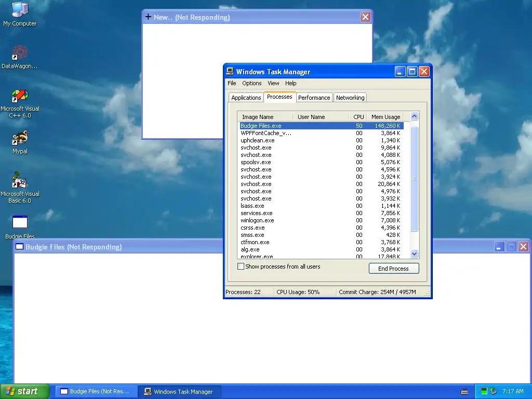Image resolution: width=532 pixels, height=399 pixels.
Task: Select the smss.exe process row
Action: [x=321, y=235]
